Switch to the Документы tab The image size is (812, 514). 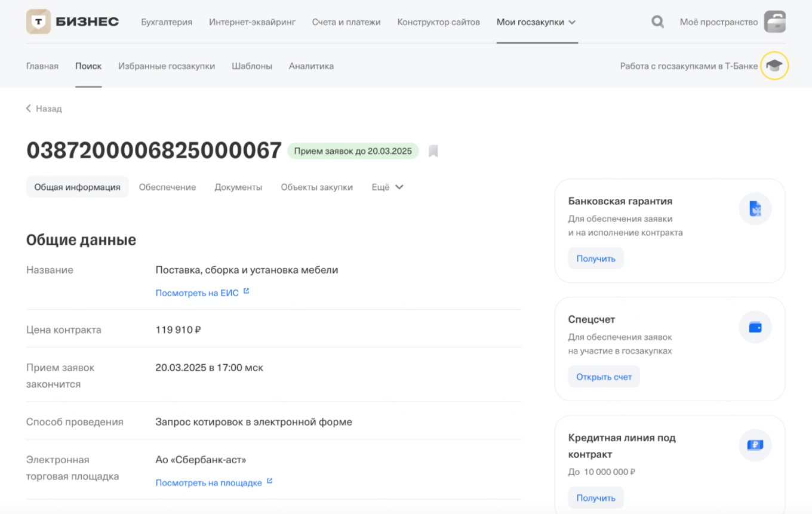click(x=238, y=186)
